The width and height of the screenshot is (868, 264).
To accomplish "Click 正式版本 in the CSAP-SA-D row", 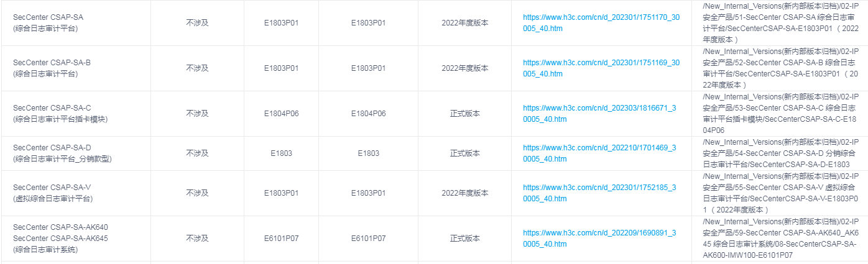I will coord(465,153).
